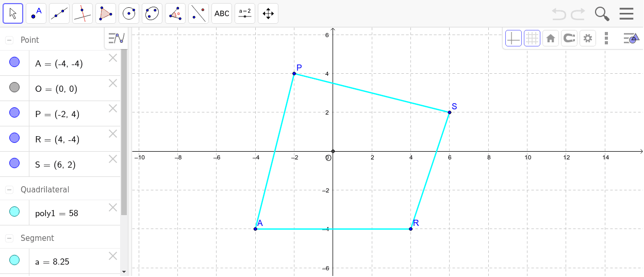Click the Redo arrow
The height and width of the screenshot is (277, 644).
click(x=577, y=13)
